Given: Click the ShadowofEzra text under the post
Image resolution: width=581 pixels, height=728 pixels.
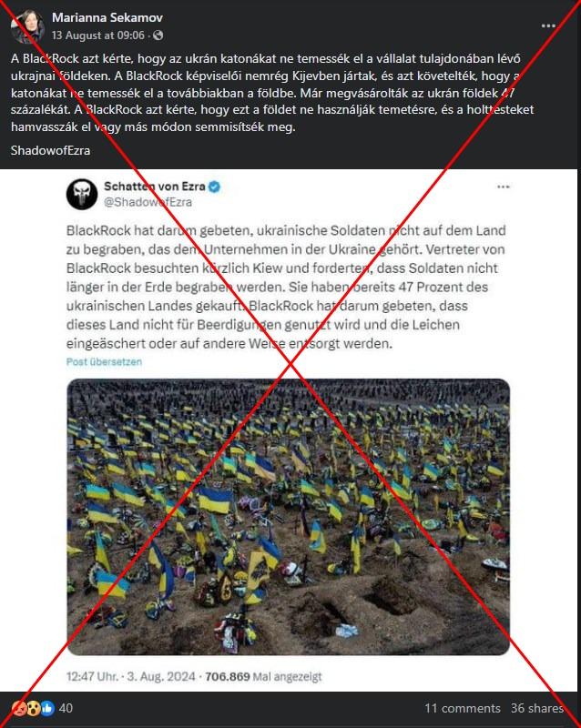Looking at the screenshot, I should tap(50, 150).
